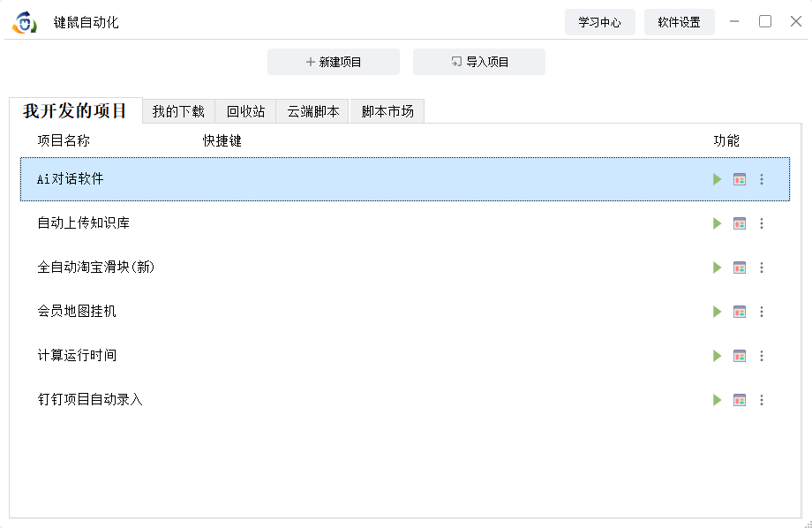Open more options for 钉钉项目自动录入
The image size is (812, 528).
pyautogui.click(x=761, y=399)
